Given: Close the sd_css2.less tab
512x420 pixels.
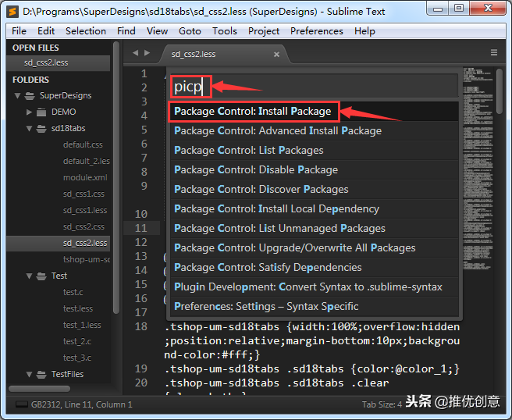Looking at the screenshot, I should 276,54.
